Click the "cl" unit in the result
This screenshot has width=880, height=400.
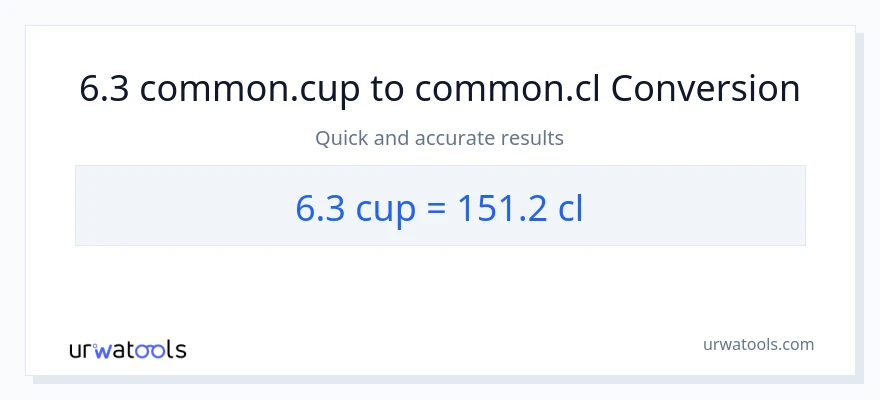[x=571, y=207]
